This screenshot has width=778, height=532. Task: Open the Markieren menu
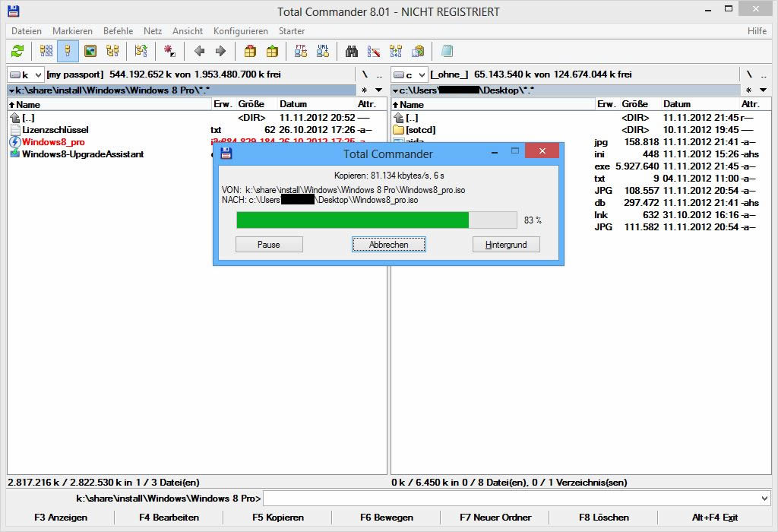(72, 30)
